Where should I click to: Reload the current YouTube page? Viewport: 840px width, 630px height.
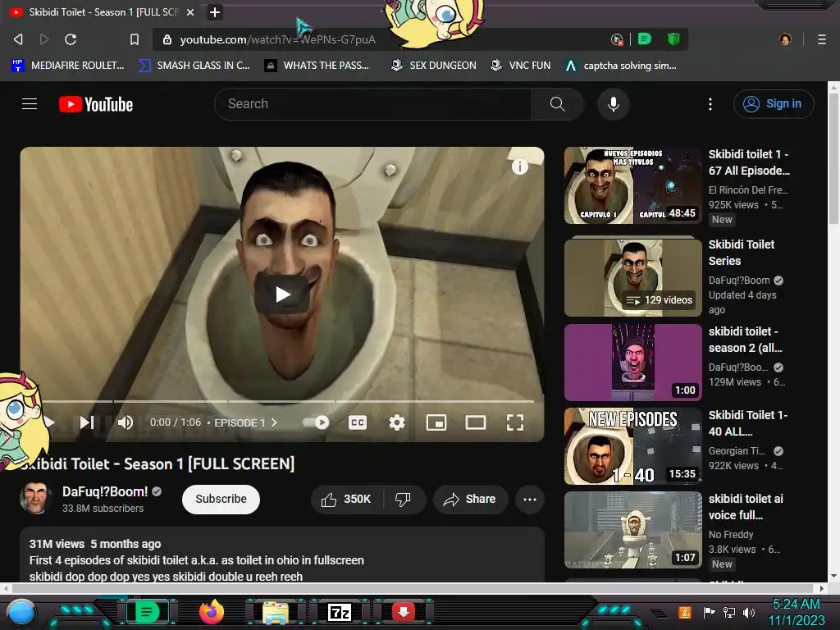click(x=71, y=39)
